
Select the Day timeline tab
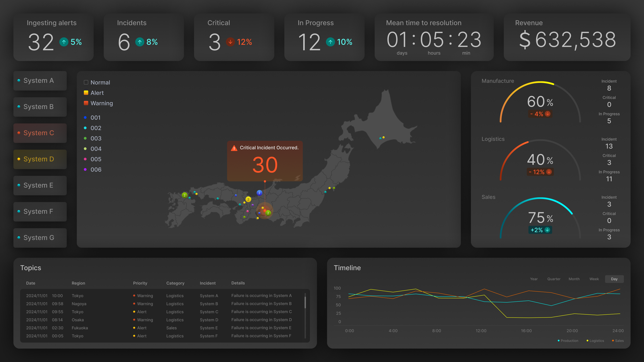pyautogui.click(x=614, y=279)
